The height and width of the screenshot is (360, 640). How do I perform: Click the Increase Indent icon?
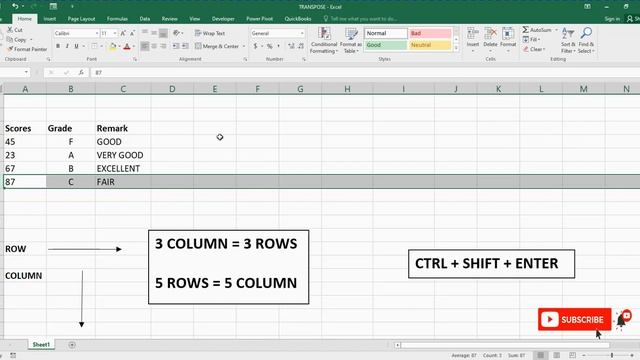pos(185,46)
